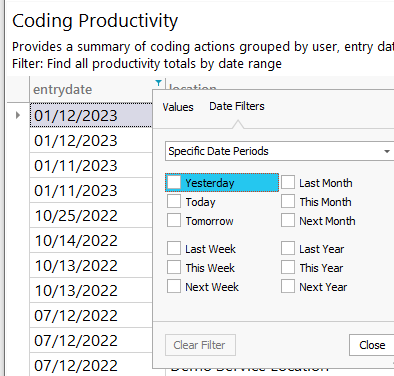Click the row indicator arrow beside first row
Viewport: 394px width, 376px height.
[18, 115]
